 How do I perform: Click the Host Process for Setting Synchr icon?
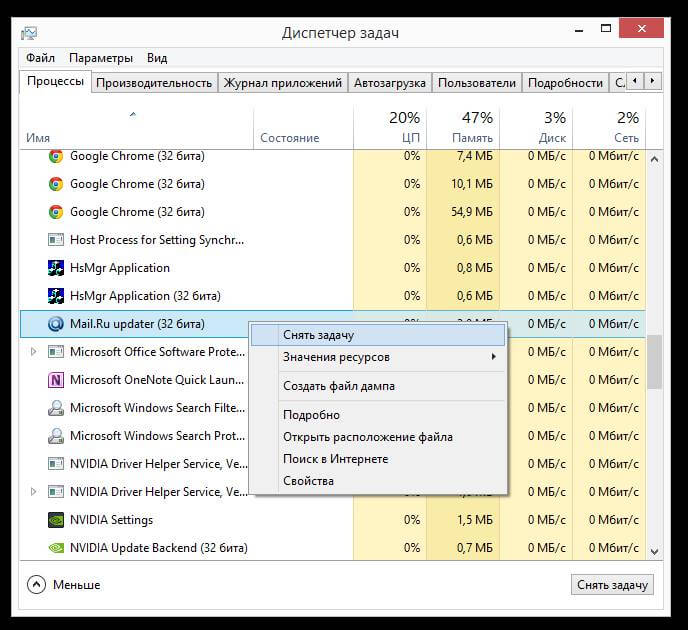point(56,240)
